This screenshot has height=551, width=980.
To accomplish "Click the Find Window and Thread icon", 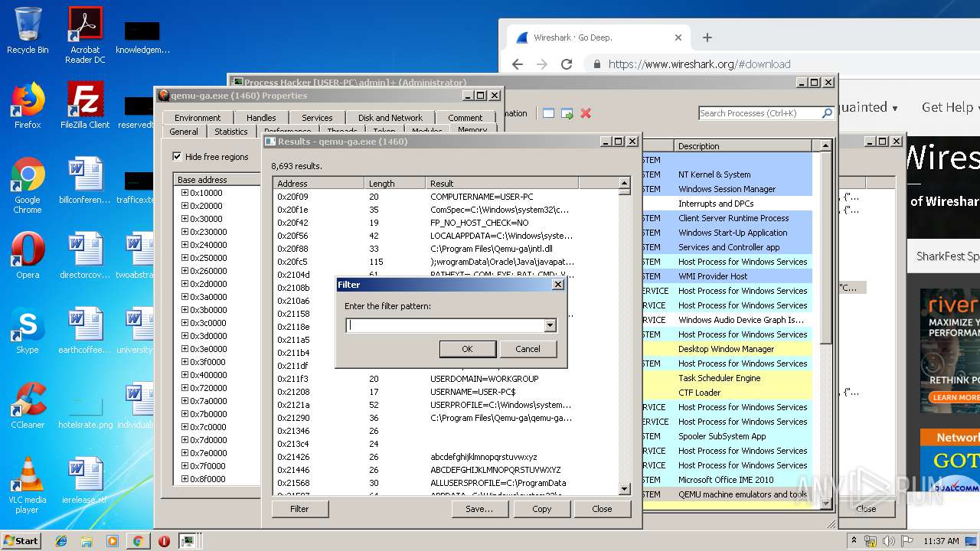I will 567,113.
